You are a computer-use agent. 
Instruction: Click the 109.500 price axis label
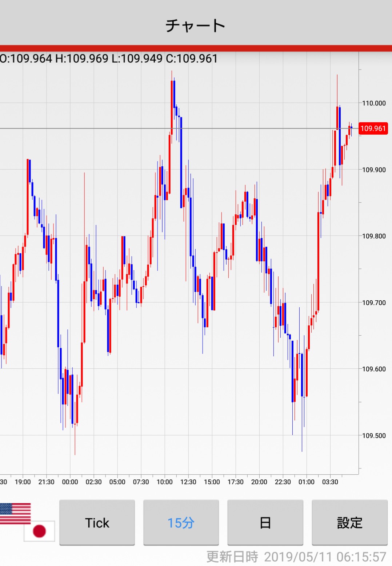[373, 435]
